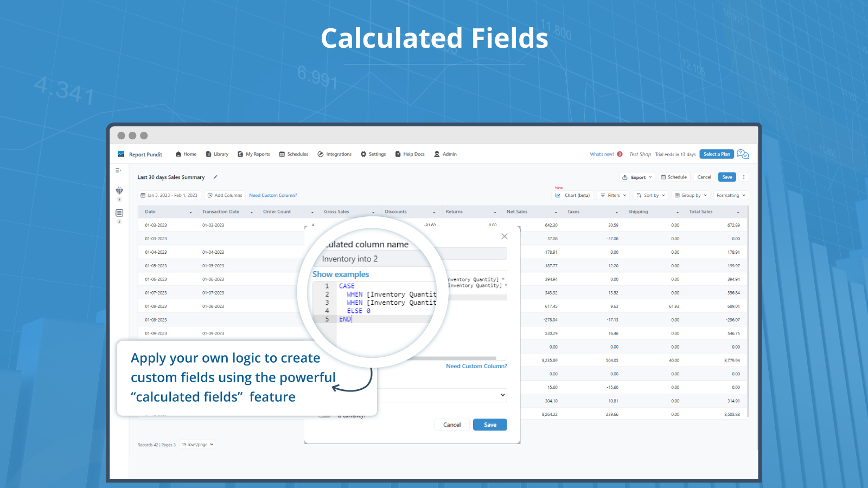Save the report using top Save button

point(727,177)
